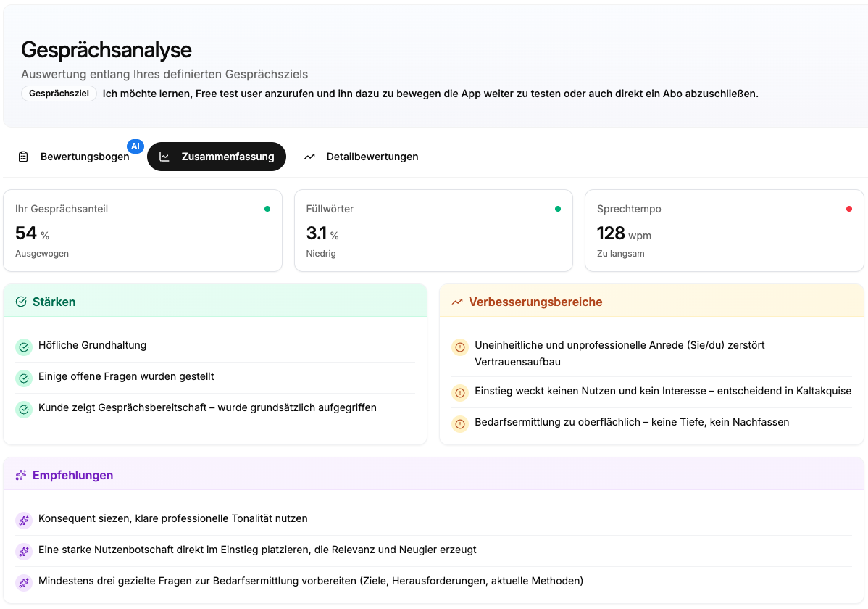868x609 pixels.
Task: Click the clipboard icon next to Bewertungsbogen
Action: (22, 156)
